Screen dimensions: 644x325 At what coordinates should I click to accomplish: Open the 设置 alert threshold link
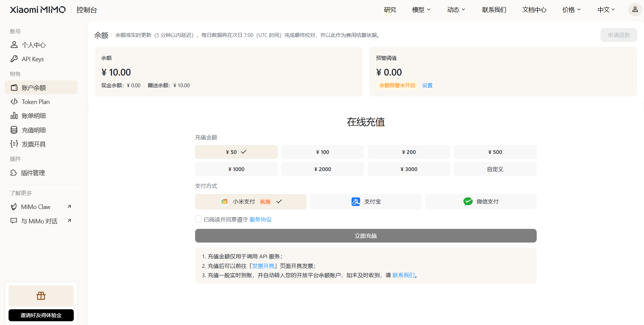(427, 85)
